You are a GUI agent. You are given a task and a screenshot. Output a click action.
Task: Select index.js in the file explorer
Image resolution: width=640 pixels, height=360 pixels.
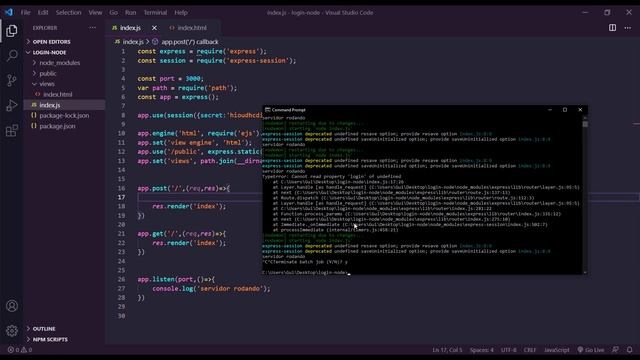pyautogui.click(x=49, y=105)
